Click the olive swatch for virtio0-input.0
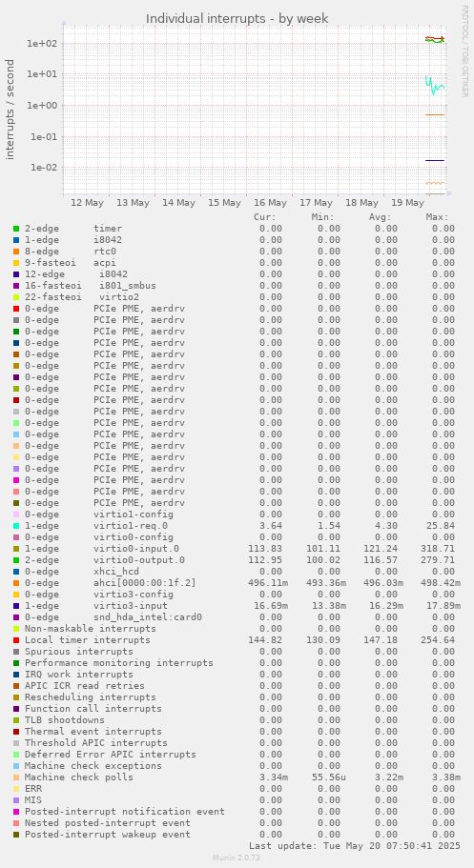 point(16,549)
